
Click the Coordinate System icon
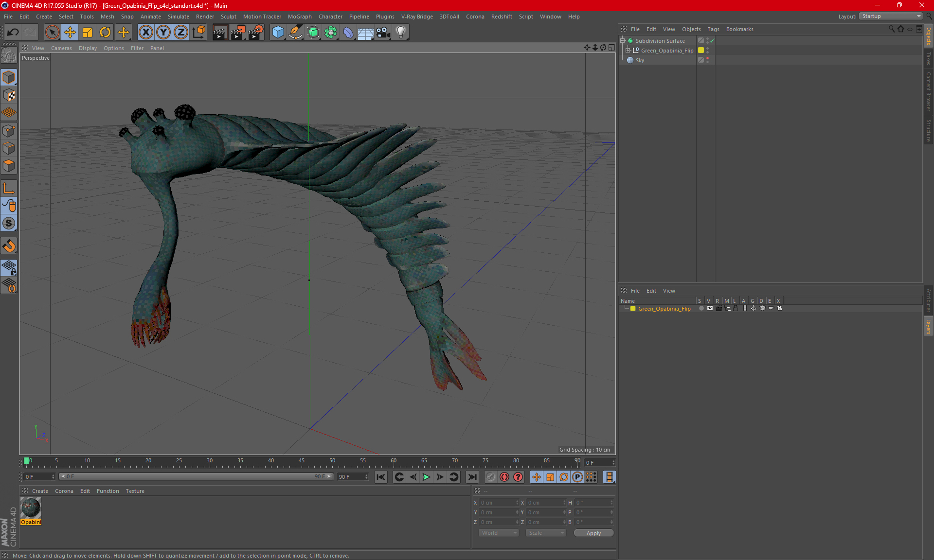pos(198,33)
